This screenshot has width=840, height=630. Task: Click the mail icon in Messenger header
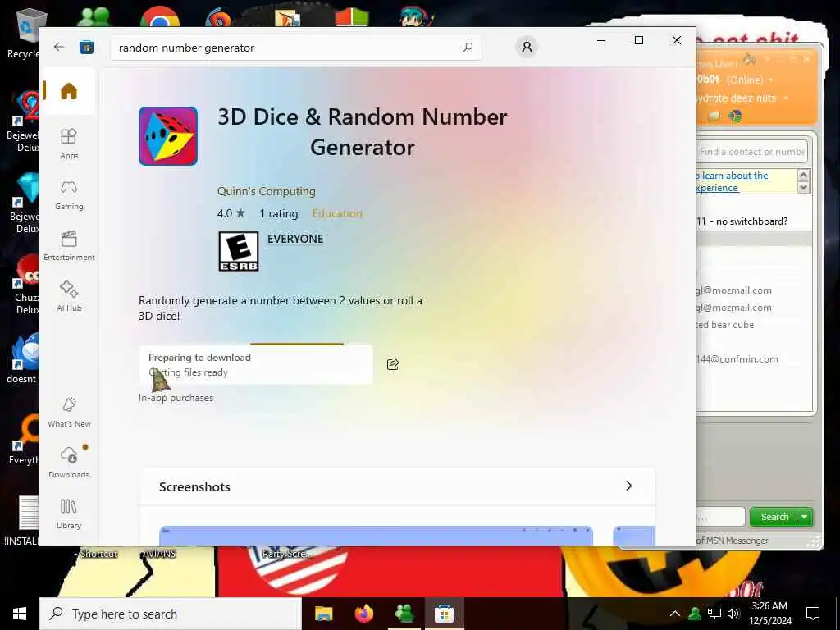(714, 116)
